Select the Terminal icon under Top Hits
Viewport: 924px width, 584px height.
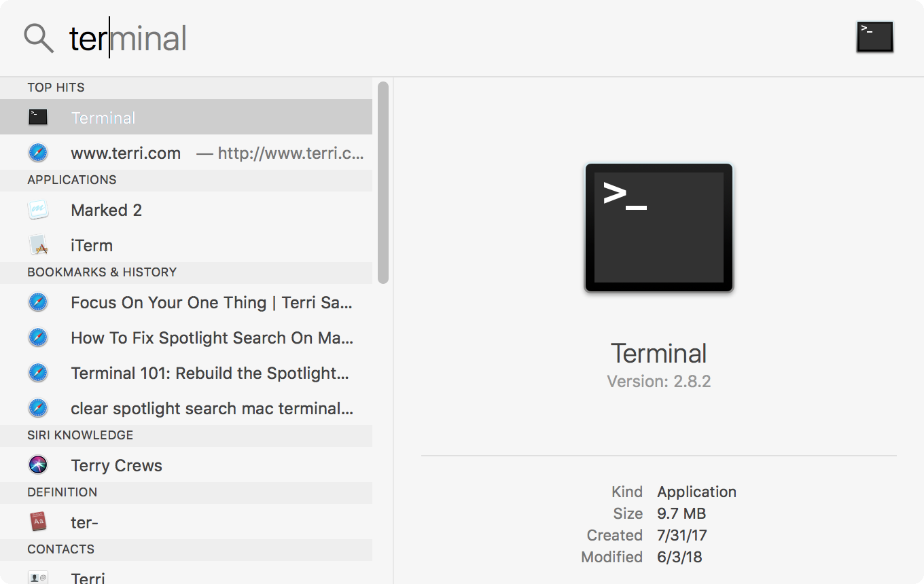(38, 117)
